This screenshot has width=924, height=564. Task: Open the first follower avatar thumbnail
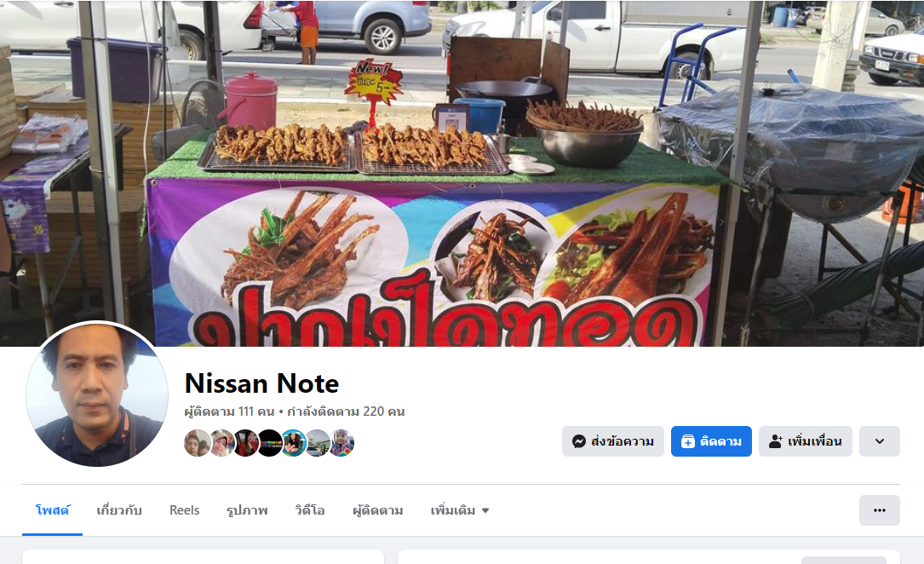[197, 443]
